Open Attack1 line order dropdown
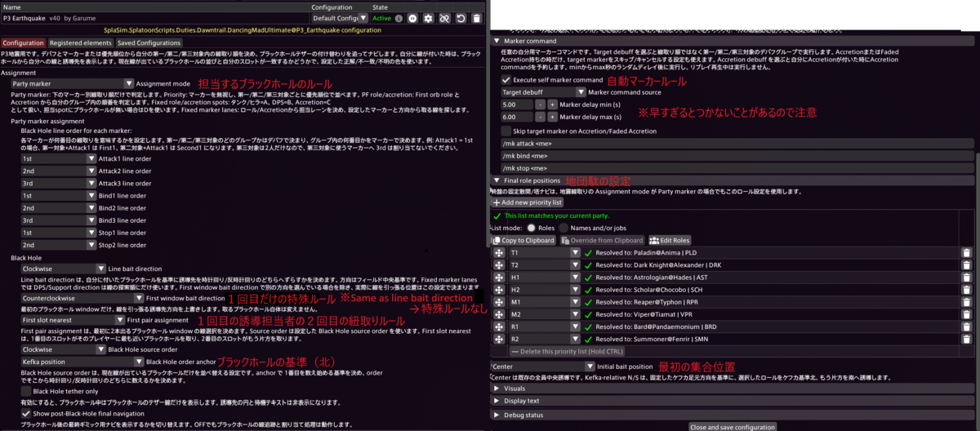980x431 pixels. [59, 159]
